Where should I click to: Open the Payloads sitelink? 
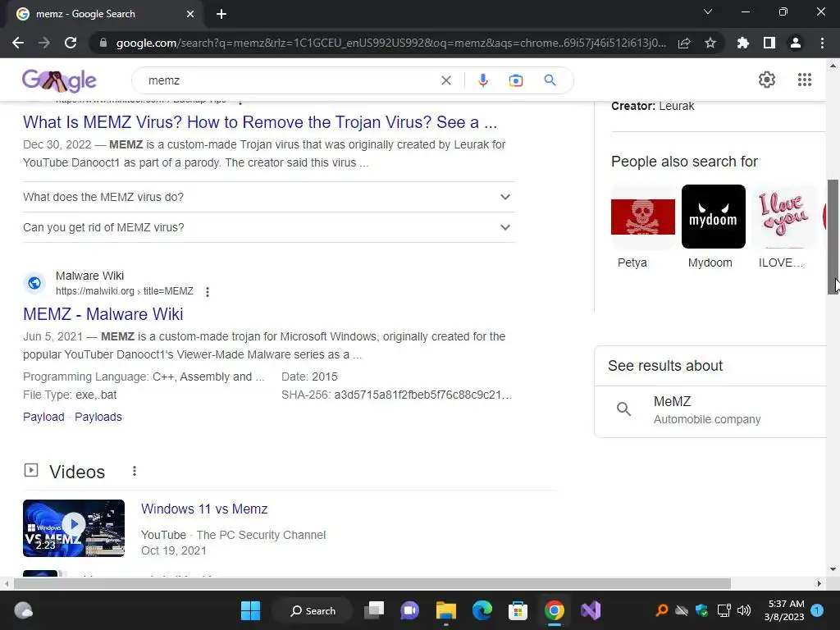pos(98,417)
